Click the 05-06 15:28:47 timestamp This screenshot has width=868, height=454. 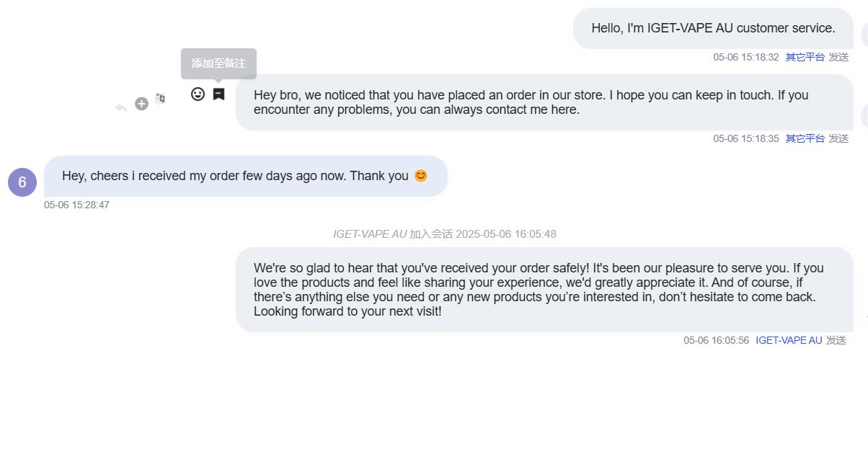point(76,205)
